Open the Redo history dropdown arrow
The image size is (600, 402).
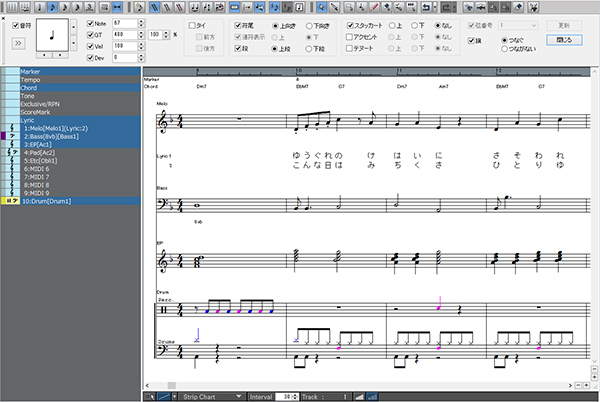(455, 7)
